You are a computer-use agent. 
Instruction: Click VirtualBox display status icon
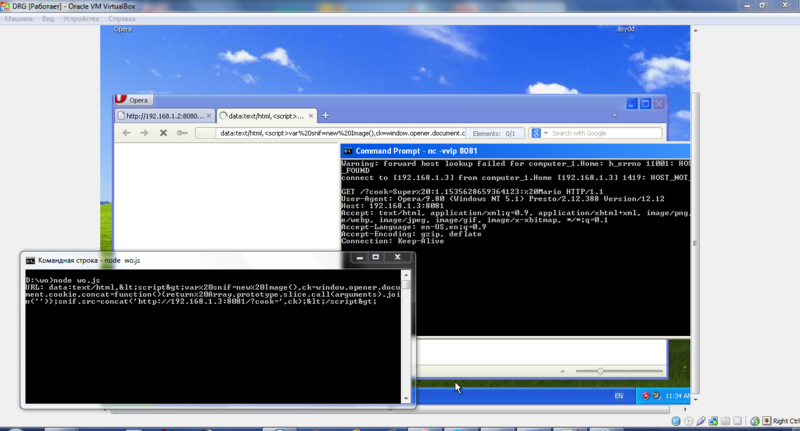click(x=738, y=421)
